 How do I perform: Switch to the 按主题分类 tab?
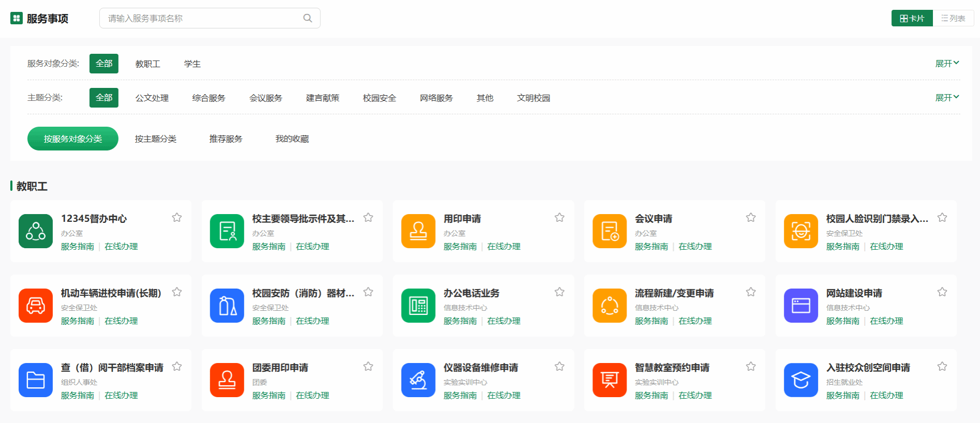(x=156, y=139)
